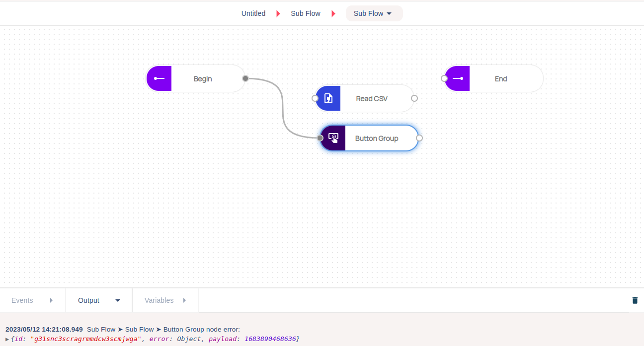Click the Read CSV output port
The height and width of the screenshot is (346, 644).
(414, 98)
